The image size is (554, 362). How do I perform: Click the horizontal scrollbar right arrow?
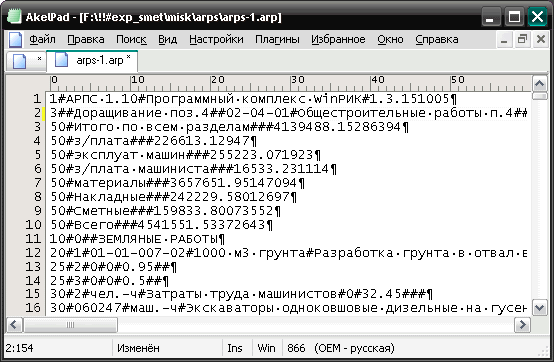point(522,325)
